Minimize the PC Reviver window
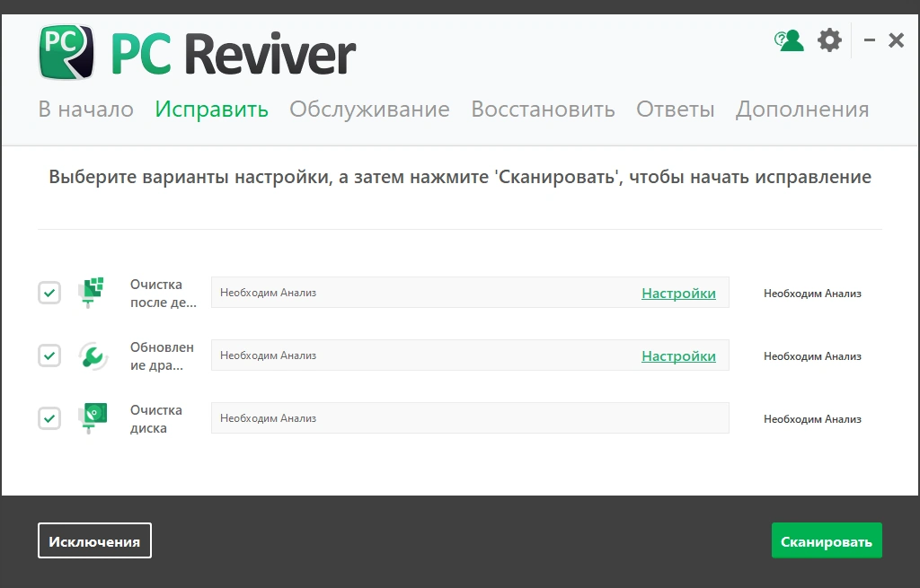This screenshot has height=588, width=920. (870, 39)
